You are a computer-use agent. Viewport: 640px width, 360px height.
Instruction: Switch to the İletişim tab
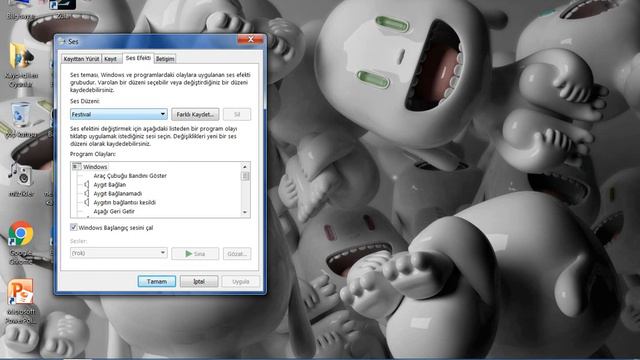[165, 59]
